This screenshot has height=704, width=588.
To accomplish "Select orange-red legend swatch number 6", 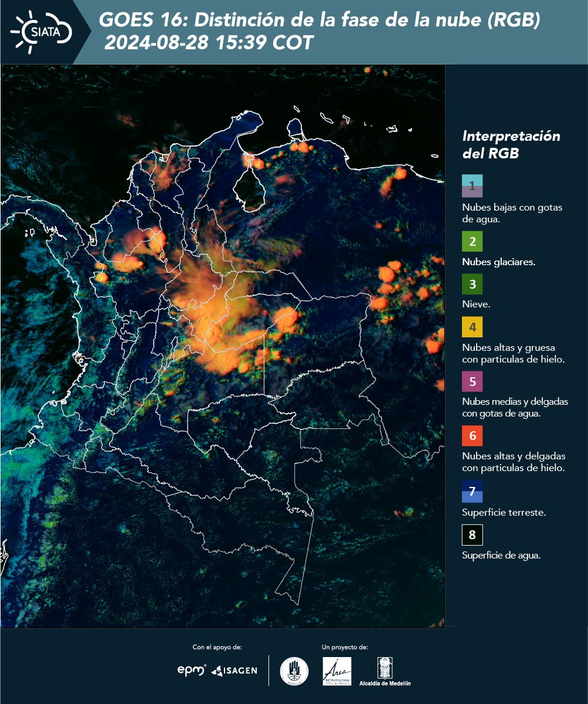I will click(x=472, y=436).
